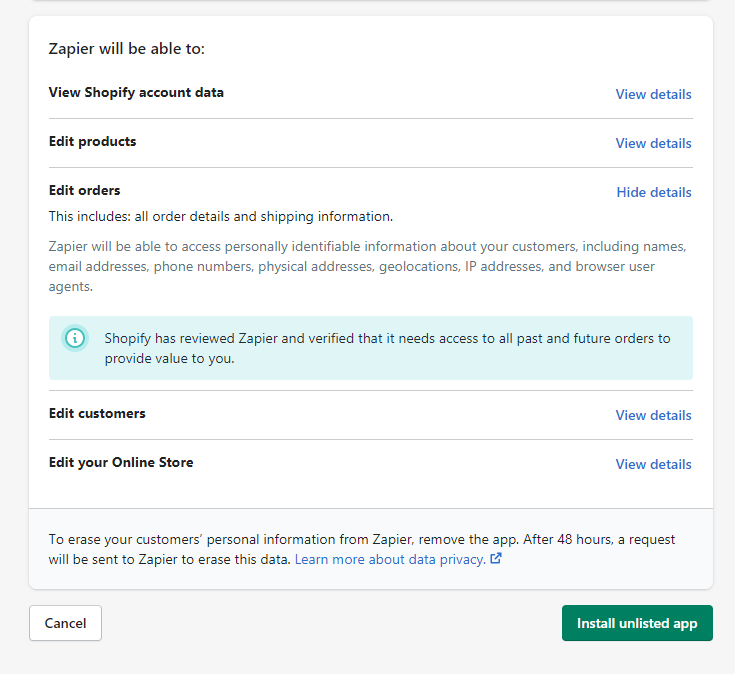This screenshot has height=674, width=735.
Task: Click the personally identifiable information paragraph
Action: click(x=368, y=266)
